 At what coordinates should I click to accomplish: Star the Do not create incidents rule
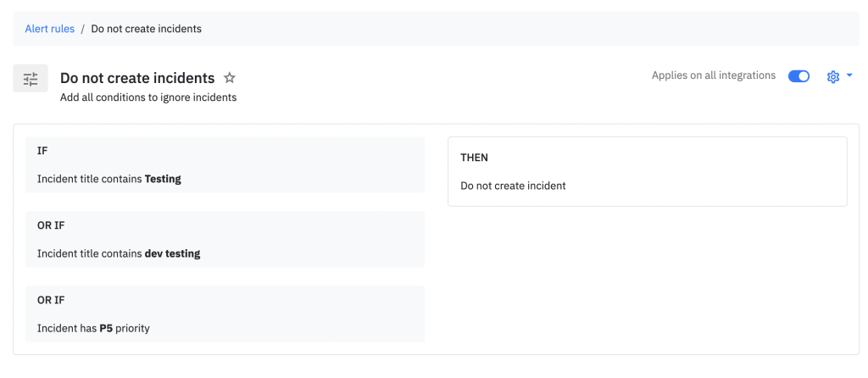[230, 78]
